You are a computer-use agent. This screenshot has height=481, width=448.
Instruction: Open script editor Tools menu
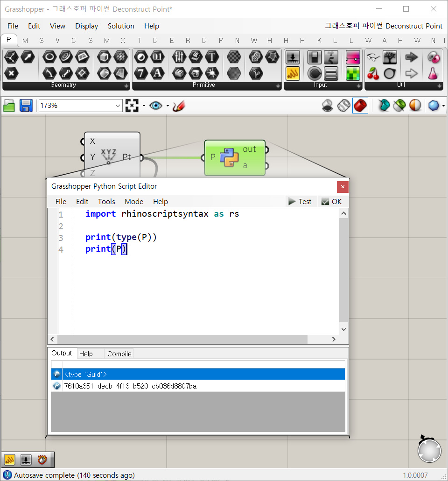[x=106, y=202]
